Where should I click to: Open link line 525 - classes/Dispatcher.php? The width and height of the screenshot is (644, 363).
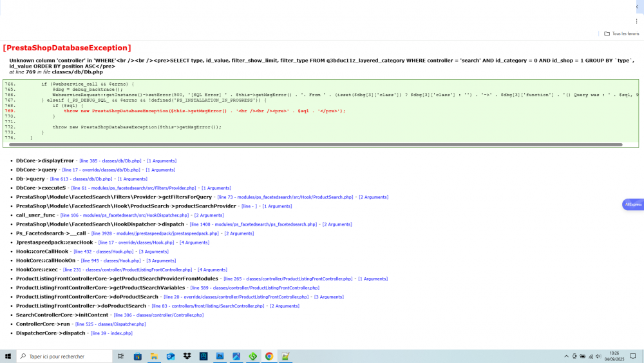click(x=111, y=324)
